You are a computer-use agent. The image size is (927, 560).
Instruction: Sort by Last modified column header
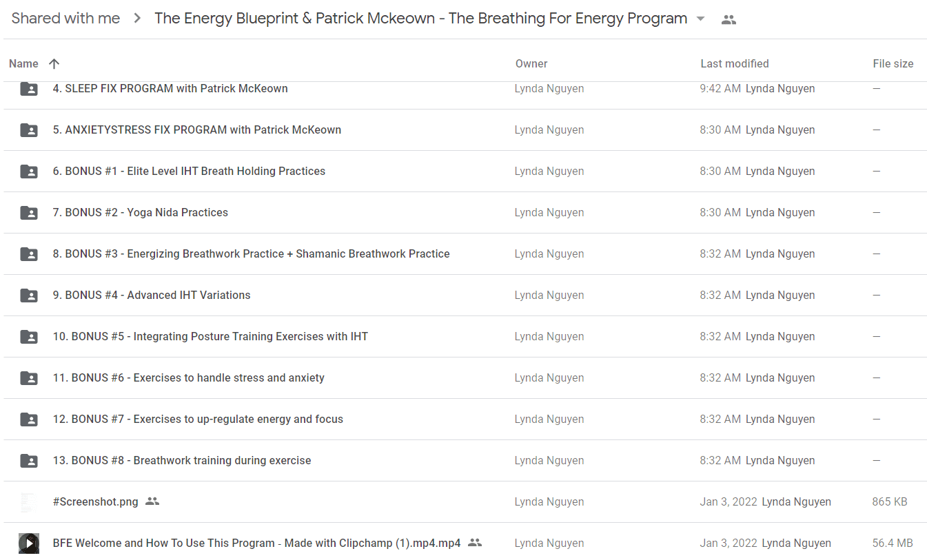click(735, 63)
